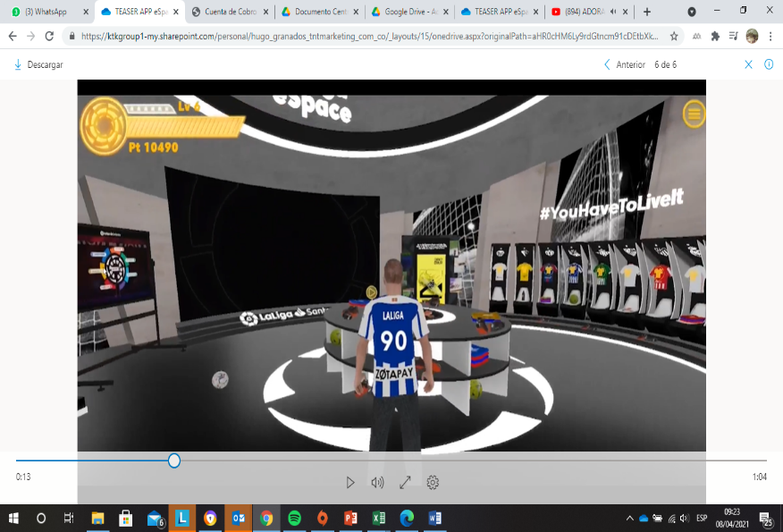Open Word from the taskbar
Screen dimensions: 783x532
435,518
